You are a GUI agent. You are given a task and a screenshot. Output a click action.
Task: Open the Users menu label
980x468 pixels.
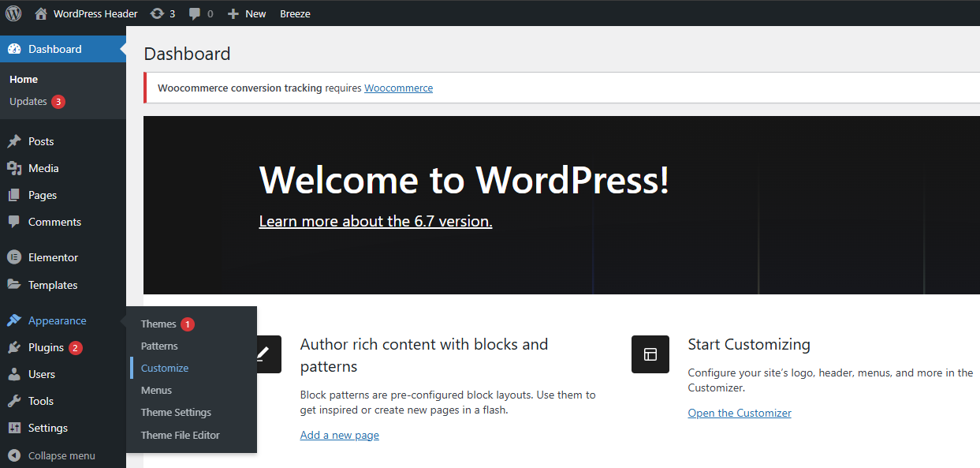pos(42,374)
